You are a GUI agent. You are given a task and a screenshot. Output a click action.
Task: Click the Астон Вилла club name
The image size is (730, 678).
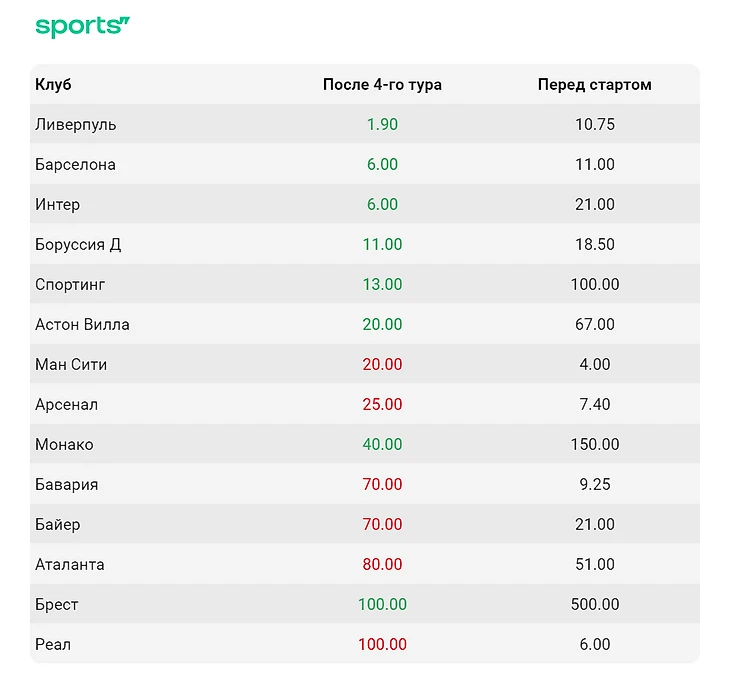(x=82, y=325)
